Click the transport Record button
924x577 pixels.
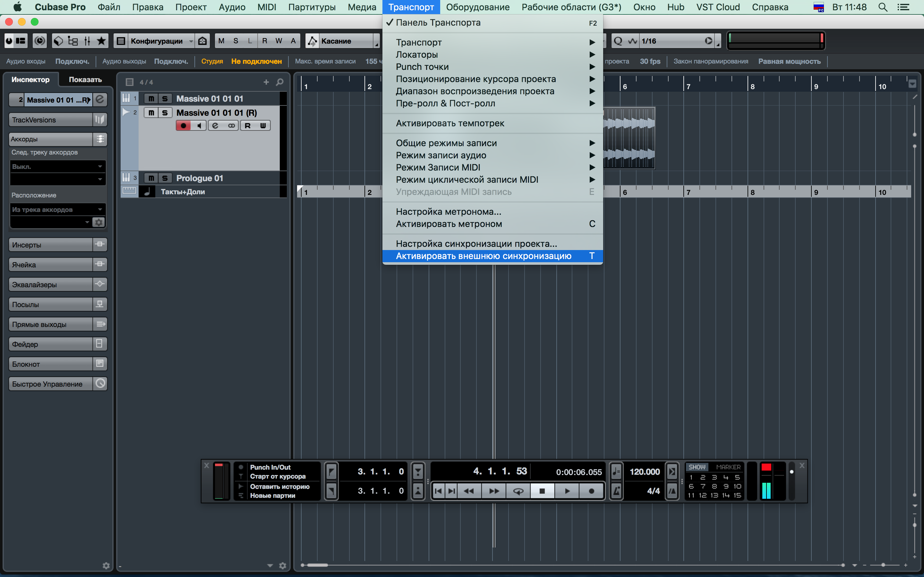coord(591,491)
